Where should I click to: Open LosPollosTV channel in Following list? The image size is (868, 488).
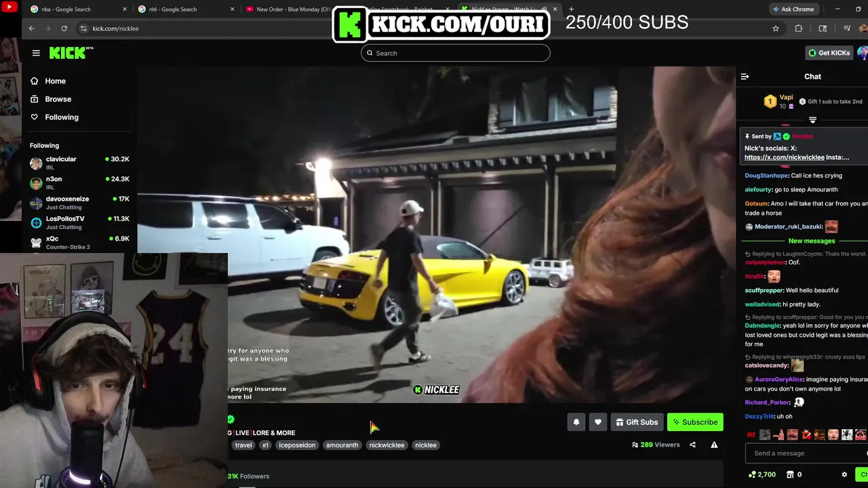(79, 222)
